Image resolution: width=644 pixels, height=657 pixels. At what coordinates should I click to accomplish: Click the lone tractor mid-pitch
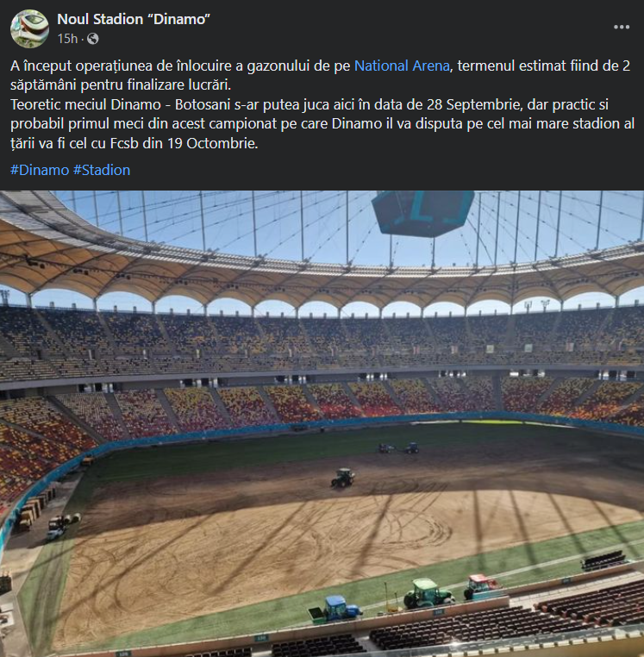[x=343, y=478]
